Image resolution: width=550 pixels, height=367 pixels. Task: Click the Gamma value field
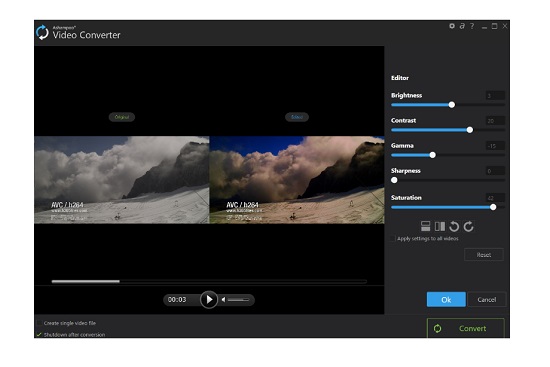pos(495,146)
